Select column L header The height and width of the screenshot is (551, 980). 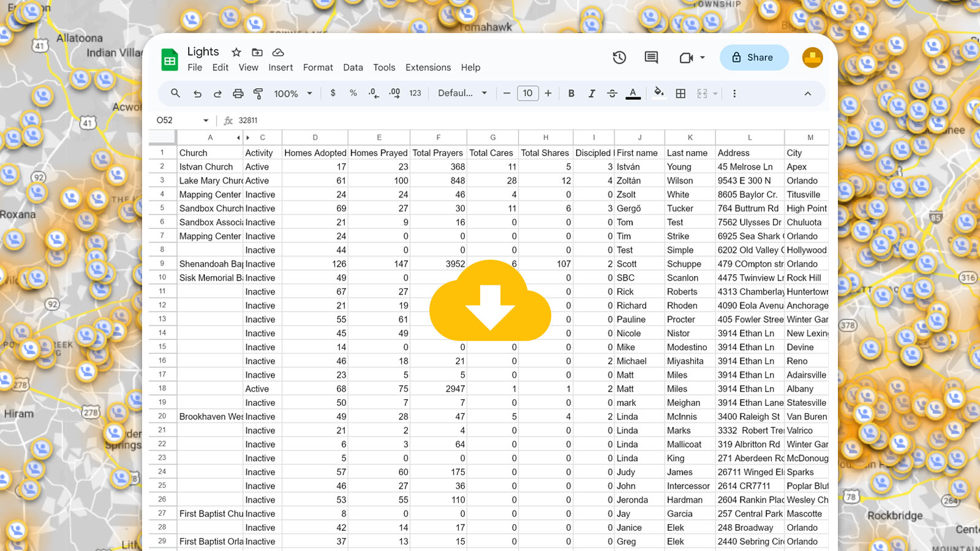[750, 138]
